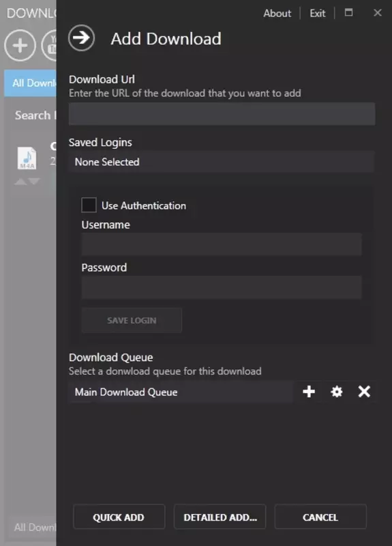
Task: Switch to the All Downloads tab
Action: (x=30, y=83)
